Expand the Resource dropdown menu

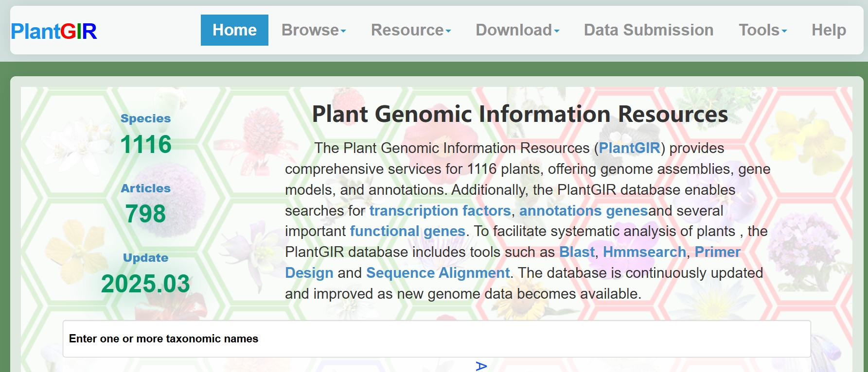click(411, 30)
